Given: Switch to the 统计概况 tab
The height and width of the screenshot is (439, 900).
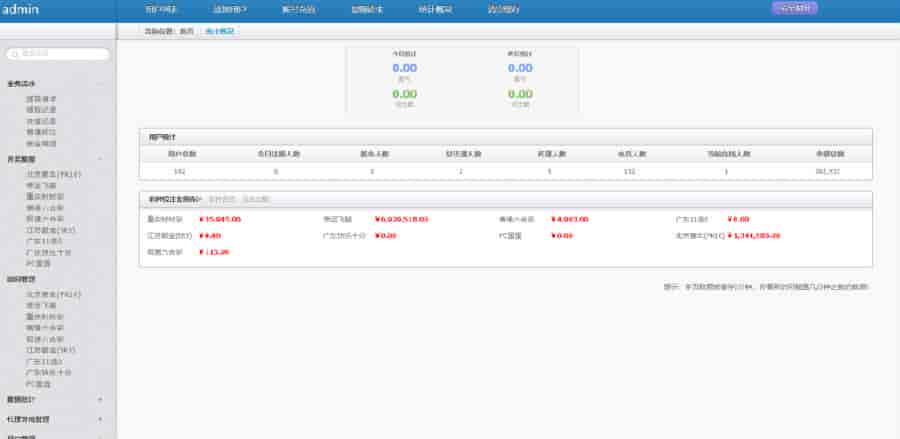Looking at the screenshot, I should (x=220, y=31).
